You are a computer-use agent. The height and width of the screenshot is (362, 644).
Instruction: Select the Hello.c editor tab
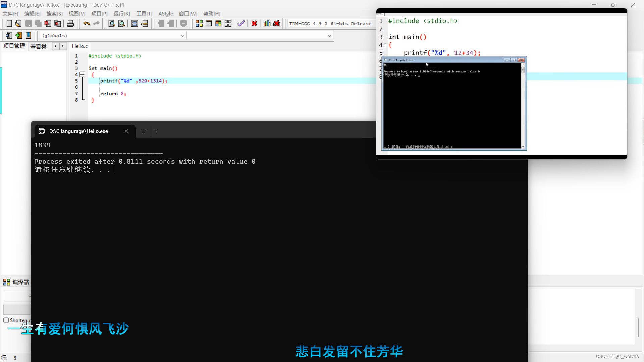[x=79, y=46]
